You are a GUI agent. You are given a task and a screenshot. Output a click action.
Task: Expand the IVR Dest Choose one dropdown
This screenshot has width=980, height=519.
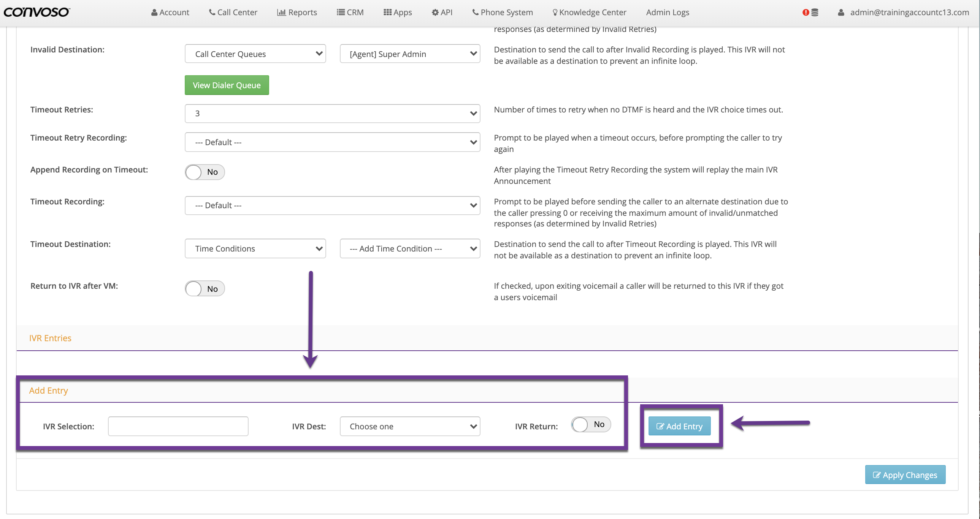pos(410,426)
